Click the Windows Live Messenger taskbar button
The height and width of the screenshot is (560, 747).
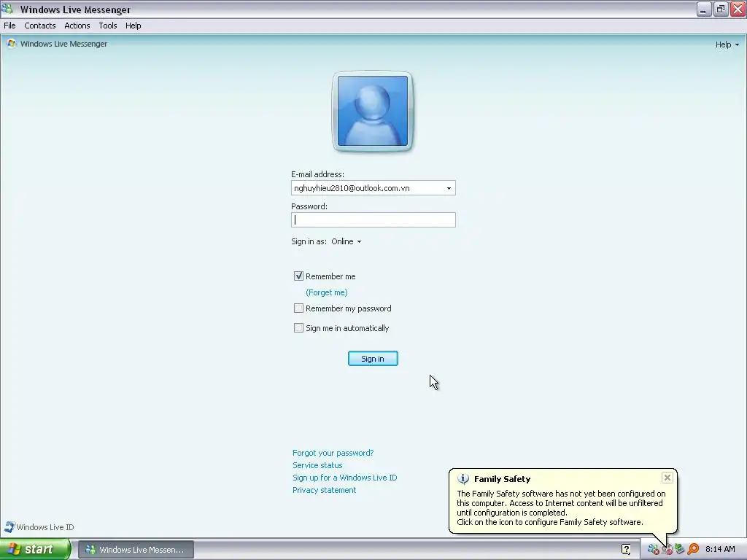coord(136,550)
